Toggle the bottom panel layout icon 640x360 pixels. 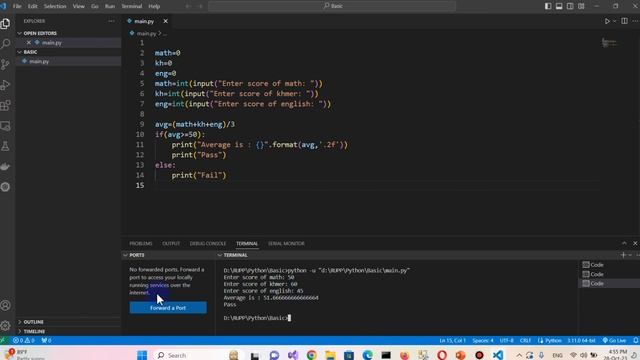(x=559, y=6)
